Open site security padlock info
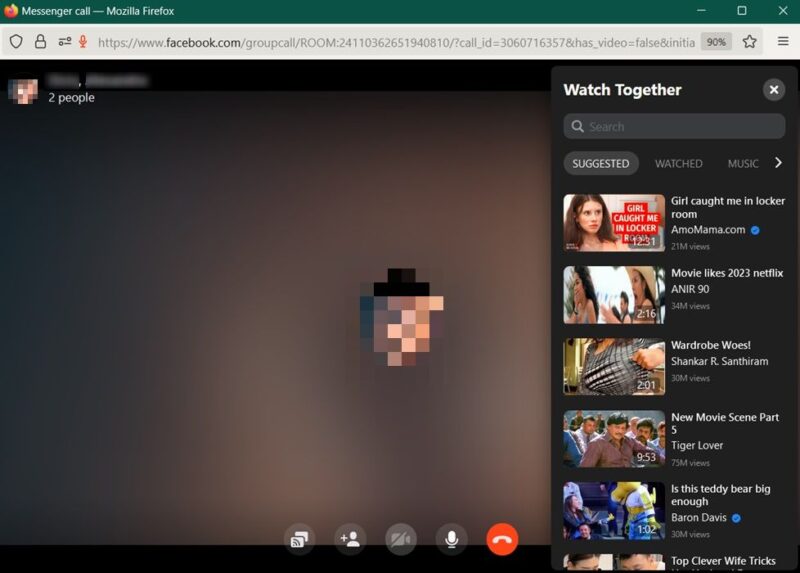 (40, 41)
